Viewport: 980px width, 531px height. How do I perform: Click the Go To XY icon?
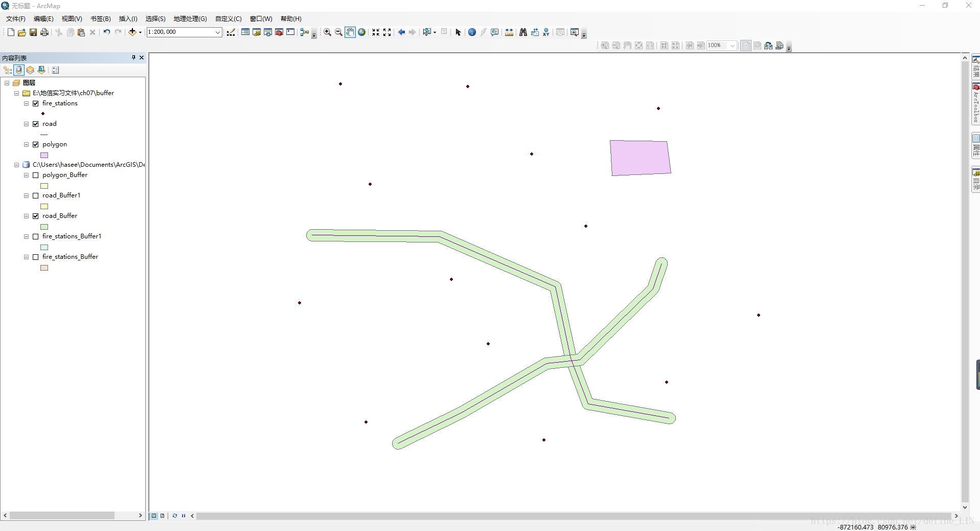coord(546,32)
